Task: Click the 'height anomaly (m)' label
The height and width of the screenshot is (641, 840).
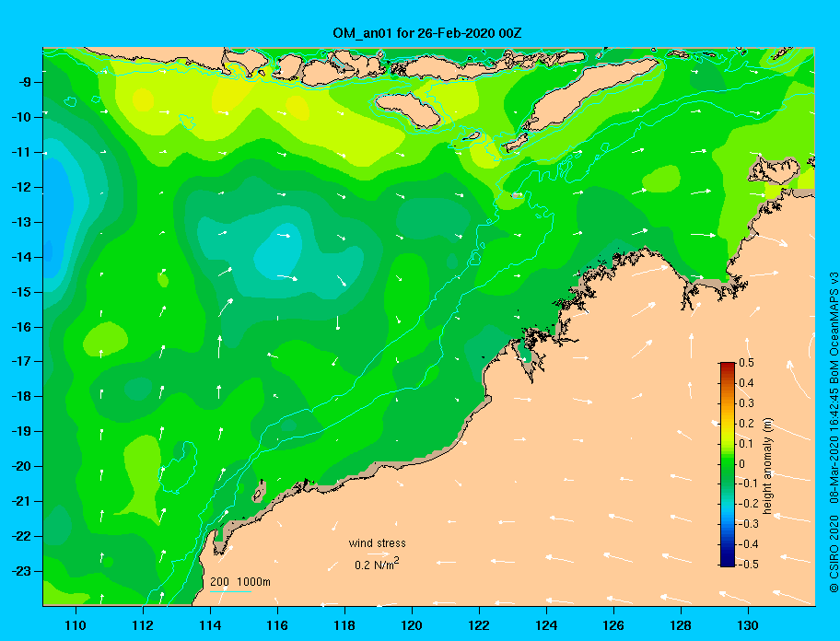Action: coord(767,466)
